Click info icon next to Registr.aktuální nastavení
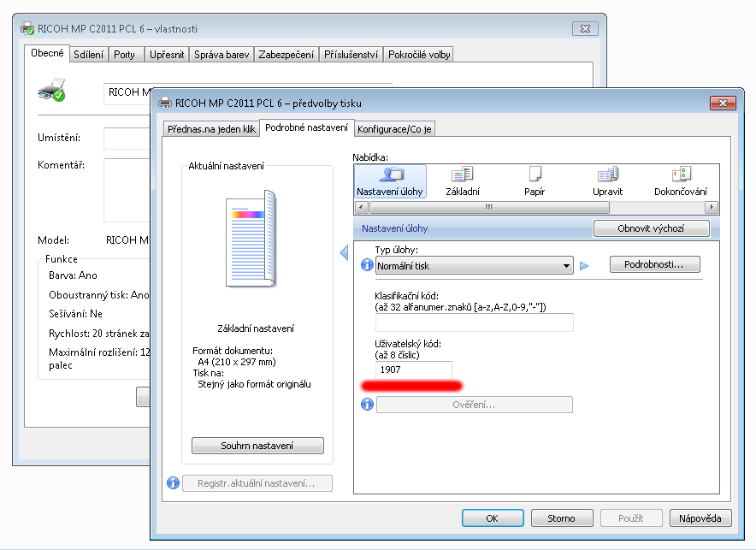 pyautogui.click(x=172, y=483)
